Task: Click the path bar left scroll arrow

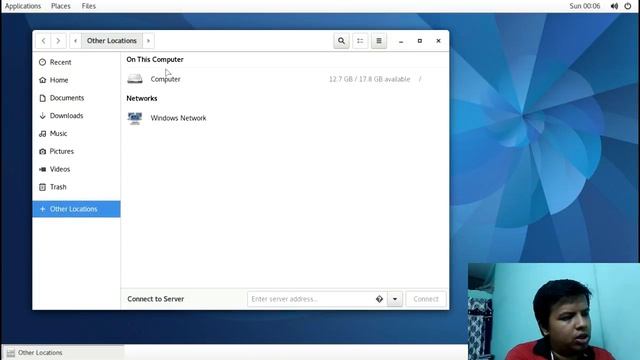Action: point(75,41)
